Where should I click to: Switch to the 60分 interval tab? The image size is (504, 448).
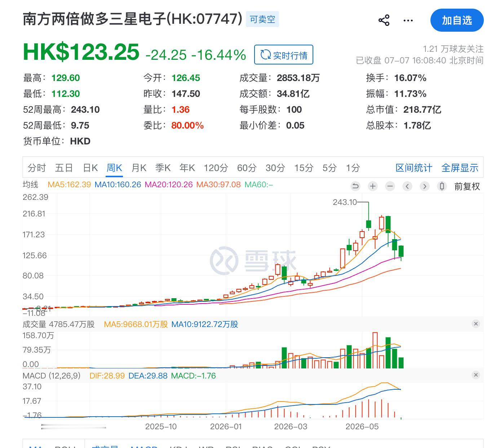[247, 168]
